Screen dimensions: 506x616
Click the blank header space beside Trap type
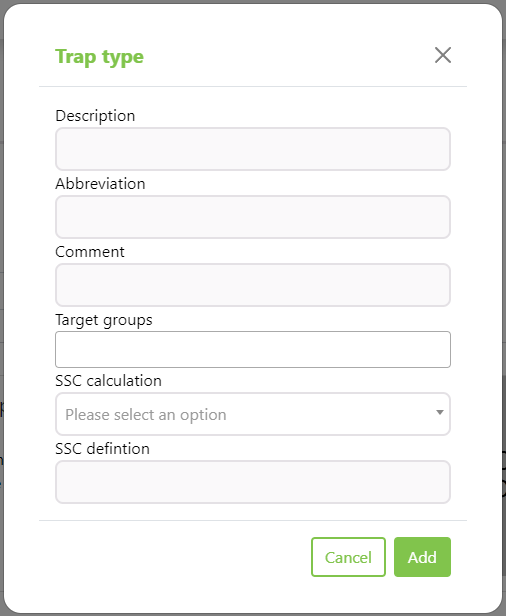[289, 57]
